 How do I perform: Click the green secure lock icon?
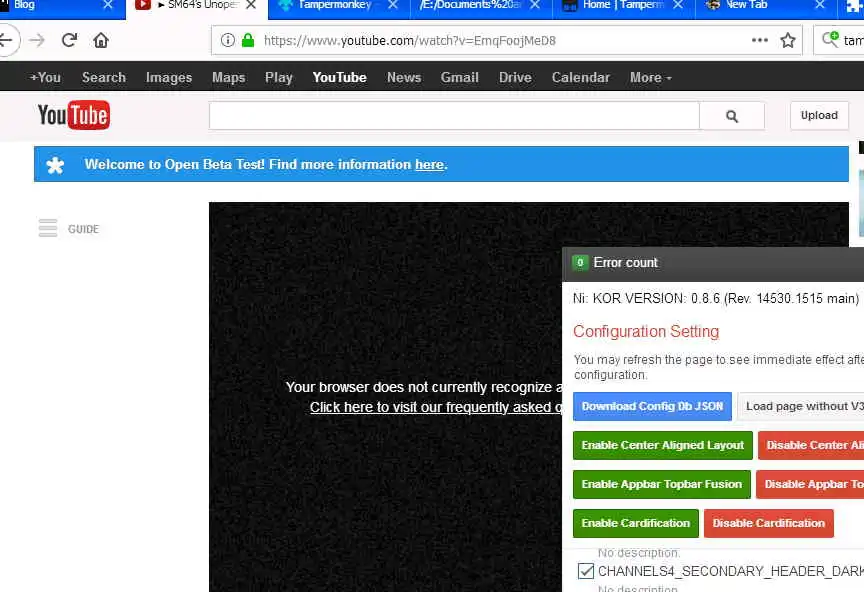(248, 40)
